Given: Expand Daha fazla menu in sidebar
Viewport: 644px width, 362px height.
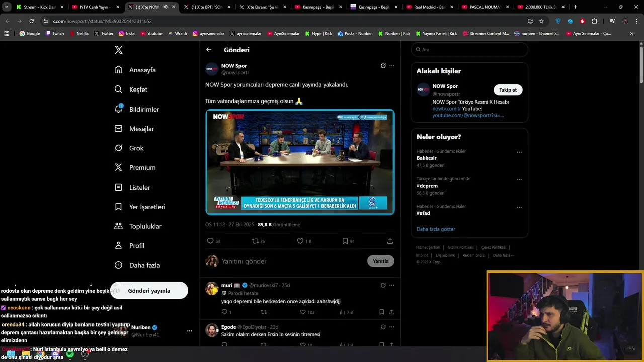Looking at the screenshot, I should coord(137,265).
